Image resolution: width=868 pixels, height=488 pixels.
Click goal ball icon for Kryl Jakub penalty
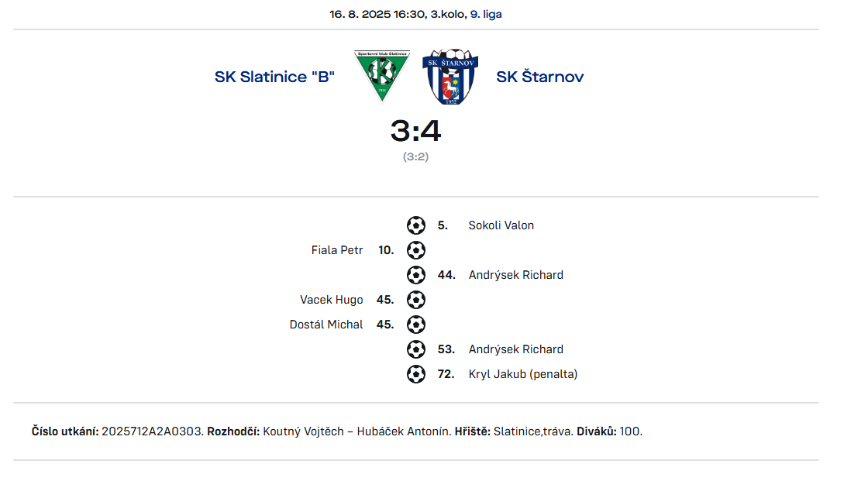(x=415, y=374)
